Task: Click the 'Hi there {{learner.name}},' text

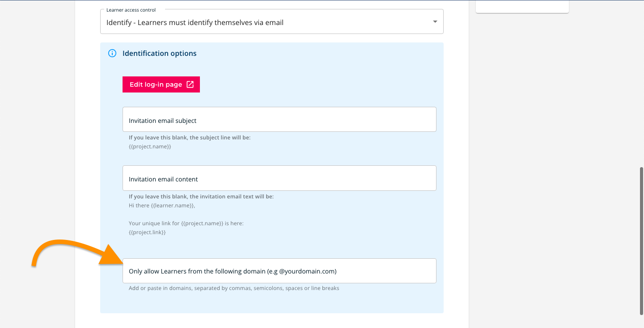Action: 162,206
